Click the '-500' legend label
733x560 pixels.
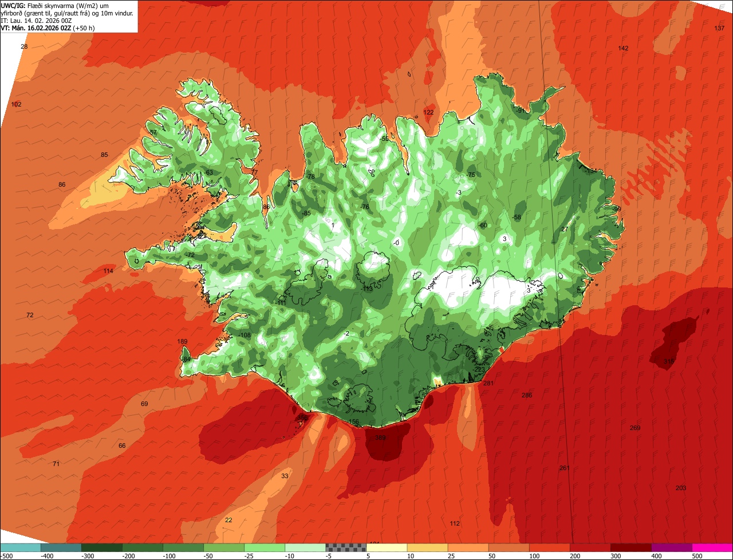(7, 556)
